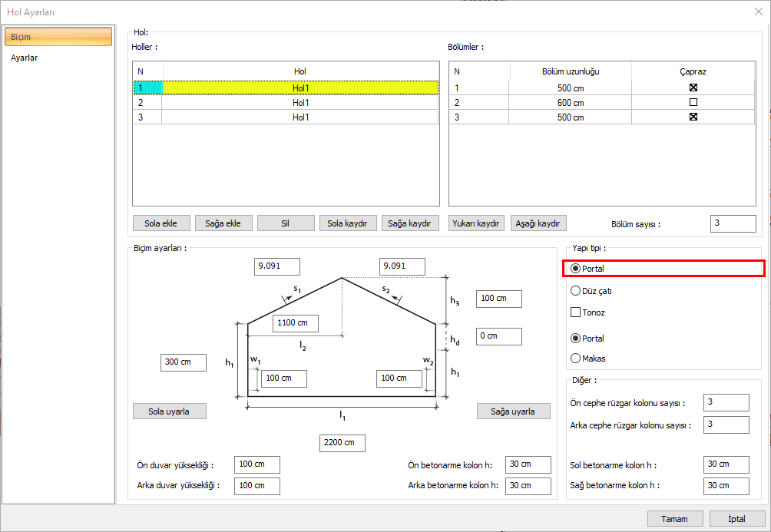Select the Biçim tab in sidebar
Viewport: 771px width, 532px height.
point(58,37)
